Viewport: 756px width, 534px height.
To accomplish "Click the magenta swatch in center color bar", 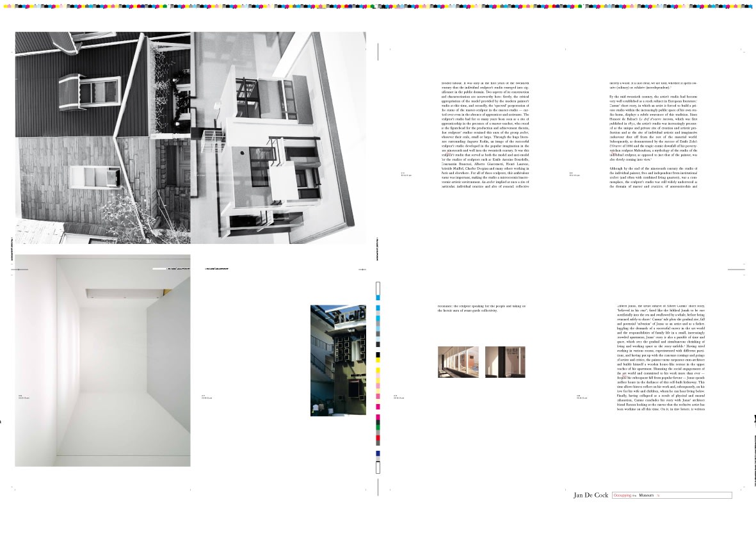I will (x=378, y=407).
